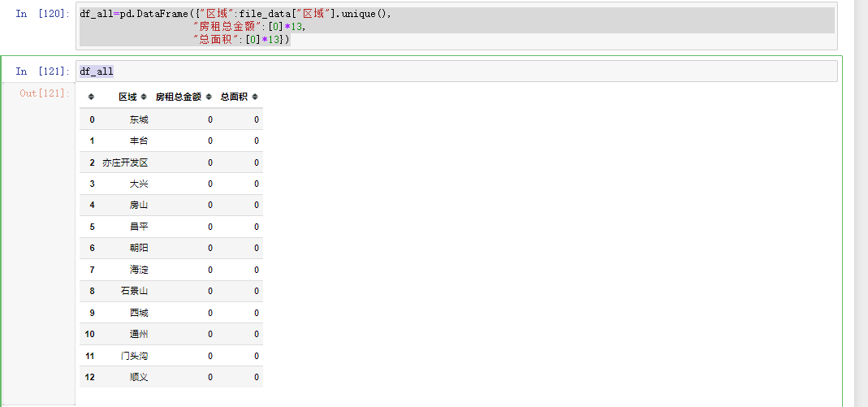This screenshot has width=868, height=407.
Task: Sort by 区域 column arrows
Action: [144, 97]
